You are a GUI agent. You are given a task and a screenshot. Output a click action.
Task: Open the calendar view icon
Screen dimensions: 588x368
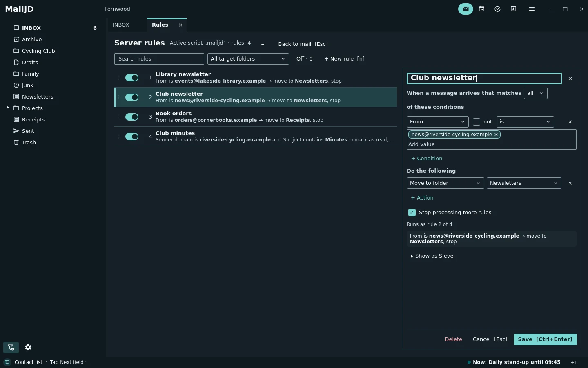(x=482, y=9)
